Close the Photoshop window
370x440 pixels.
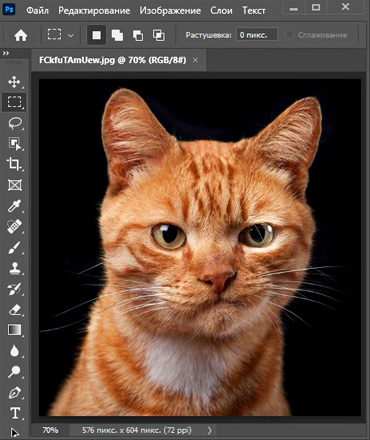pos(346,7)
